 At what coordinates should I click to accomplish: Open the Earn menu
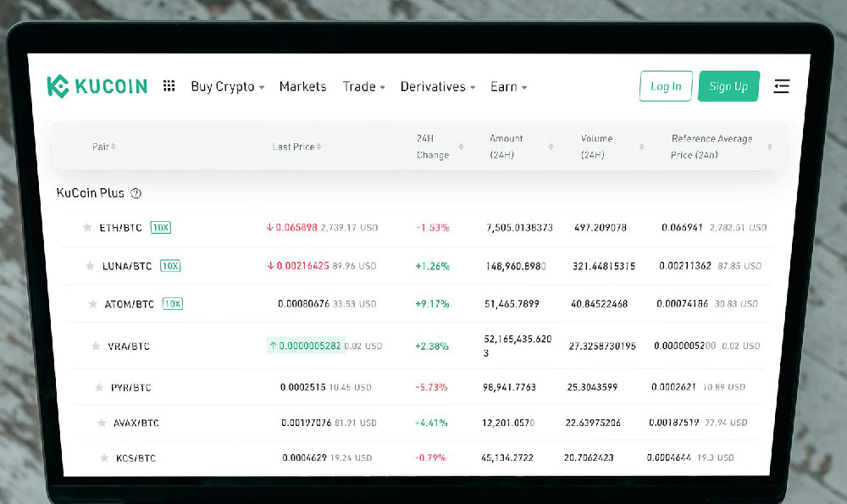click(x=508, y=86)
